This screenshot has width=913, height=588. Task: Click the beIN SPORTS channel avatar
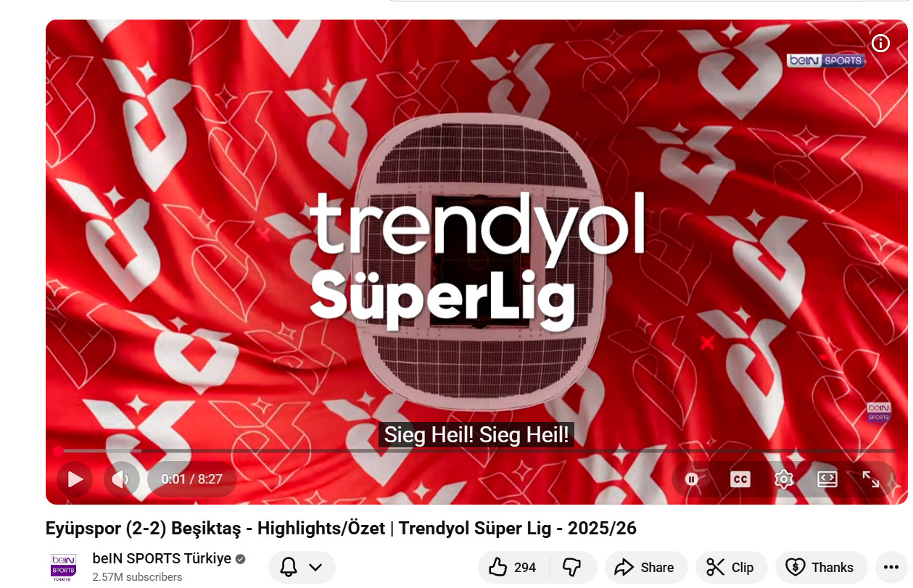click(63, 568)
